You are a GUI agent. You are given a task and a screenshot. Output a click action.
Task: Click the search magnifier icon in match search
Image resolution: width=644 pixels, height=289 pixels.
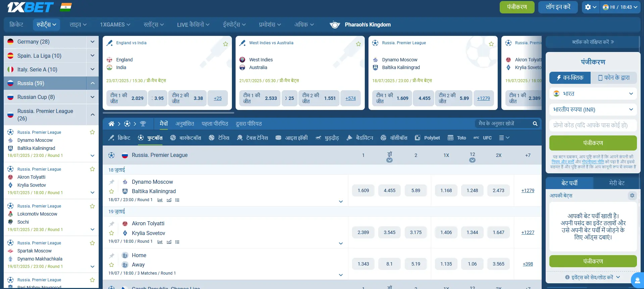point(535,124)
